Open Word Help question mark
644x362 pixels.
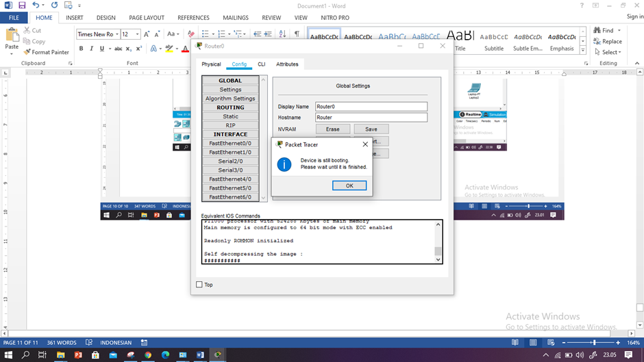[x=582, y=5]
